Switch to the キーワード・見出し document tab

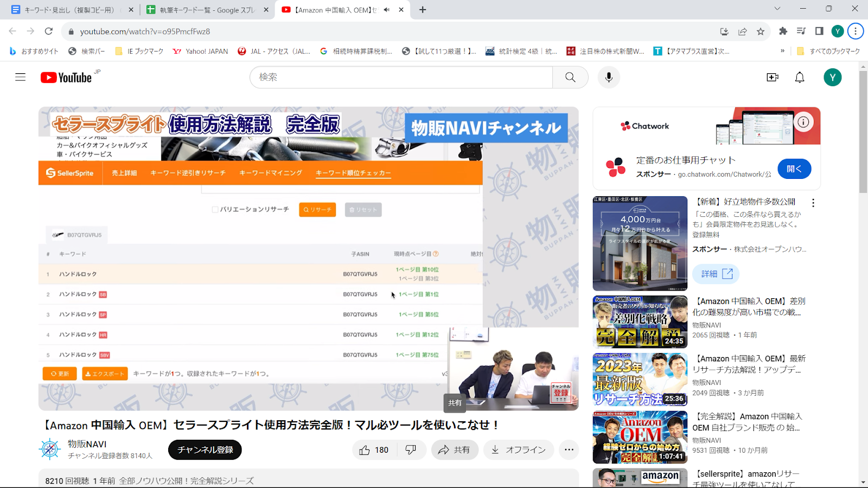coord(69,10)
